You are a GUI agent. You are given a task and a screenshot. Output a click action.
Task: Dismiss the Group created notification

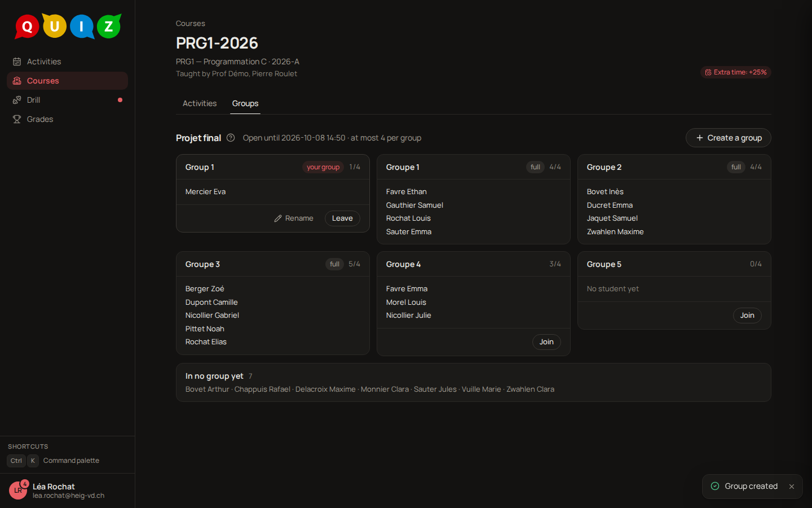(792, 487)
